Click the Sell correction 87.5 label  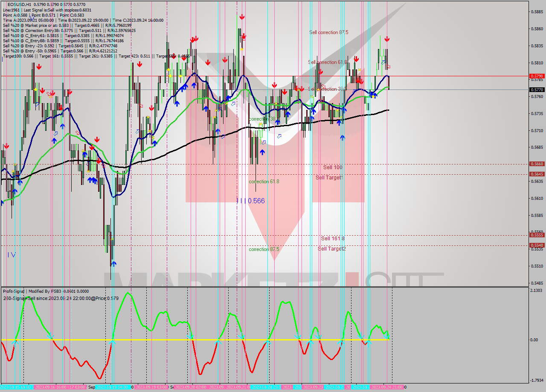click(x=328, y=32)
